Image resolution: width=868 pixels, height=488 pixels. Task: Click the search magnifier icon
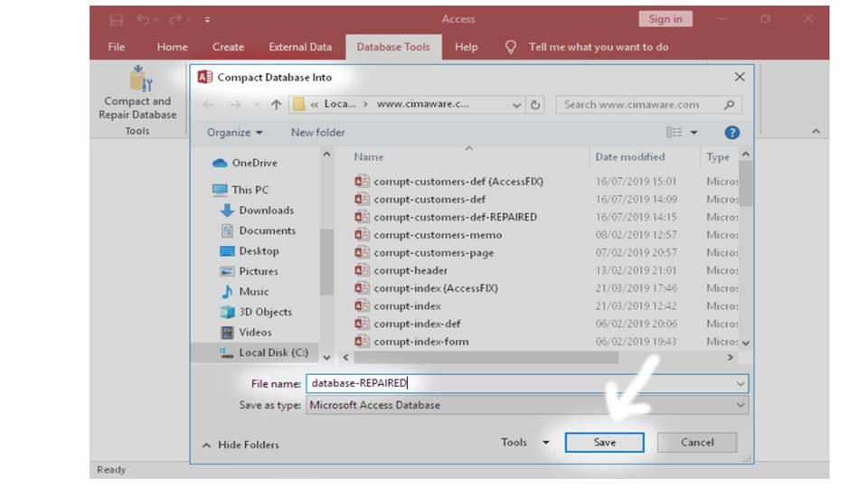pos(729,105)
